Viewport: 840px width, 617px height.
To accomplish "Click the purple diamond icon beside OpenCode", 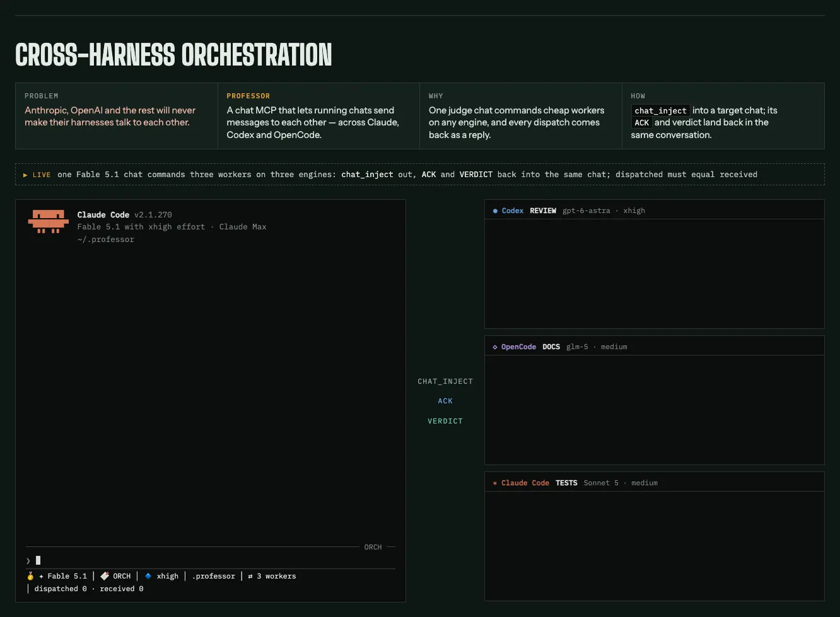I will [x=495, y=347].
